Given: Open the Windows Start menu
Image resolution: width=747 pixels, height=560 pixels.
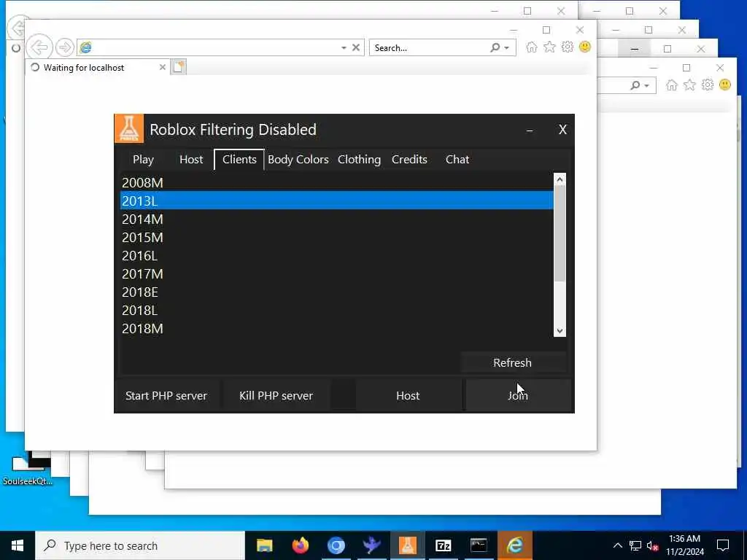Looking at the screenshot, I should pyautogui.click(x=18, y=545).
